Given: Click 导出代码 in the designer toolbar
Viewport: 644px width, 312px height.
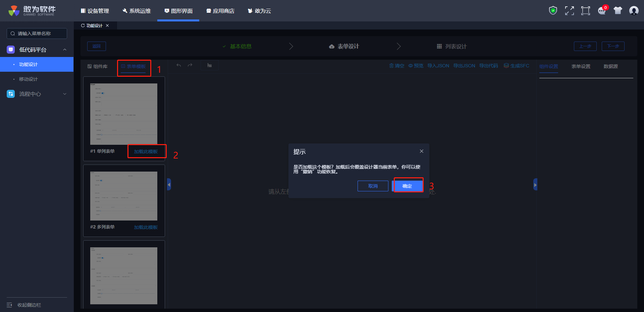Looking at the screenshot, I should click(x=489, y=66).
